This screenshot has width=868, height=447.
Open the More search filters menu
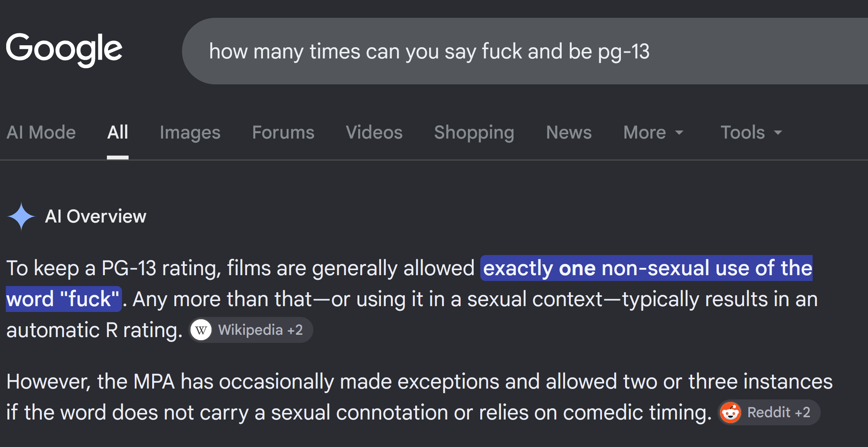point(653,132)
